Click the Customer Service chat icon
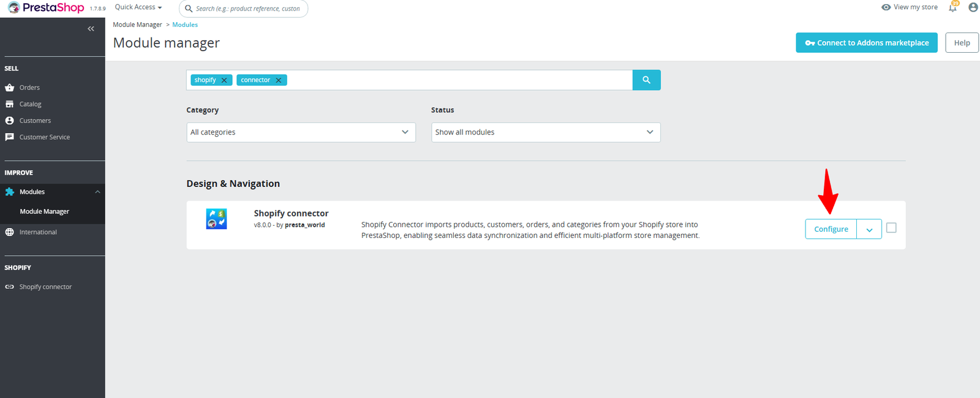 (x=9, y=137)
